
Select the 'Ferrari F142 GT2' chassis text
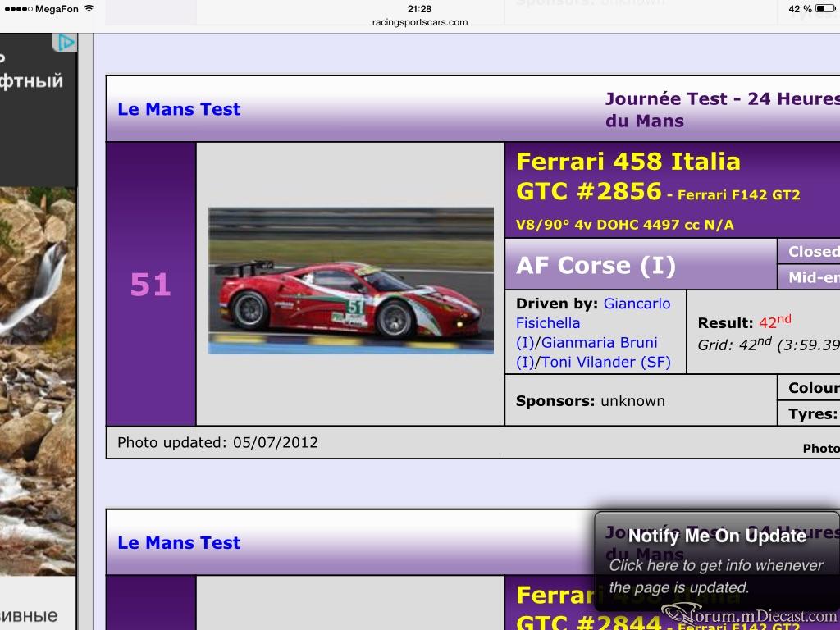coord(739,194)
